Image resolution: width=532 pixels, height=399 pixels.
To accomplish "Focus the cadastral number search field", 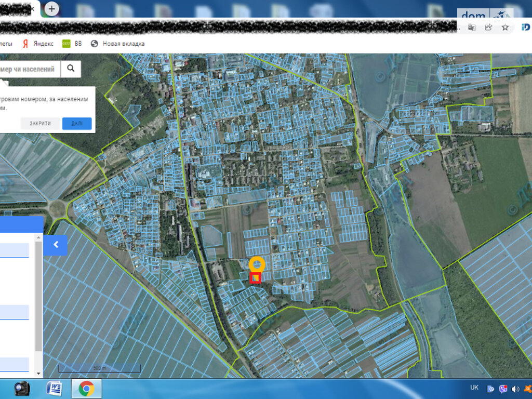I will tap(29, 69).
